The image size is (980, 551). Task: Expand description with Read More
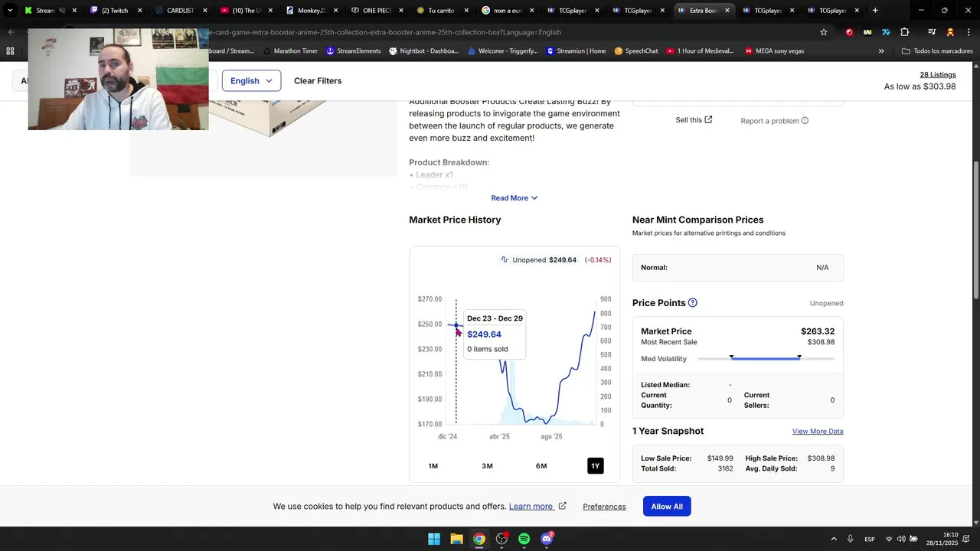[514, 198]
